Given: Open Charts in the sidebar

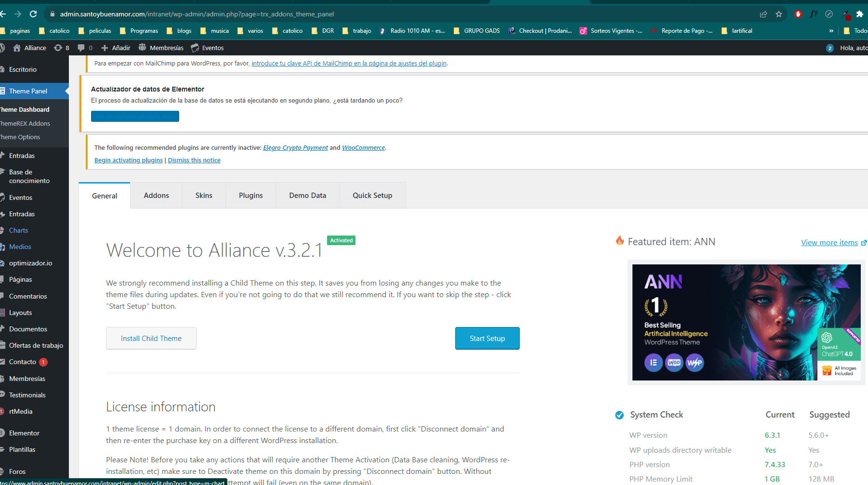Looking at the screenshot, I should click(18, 230).
